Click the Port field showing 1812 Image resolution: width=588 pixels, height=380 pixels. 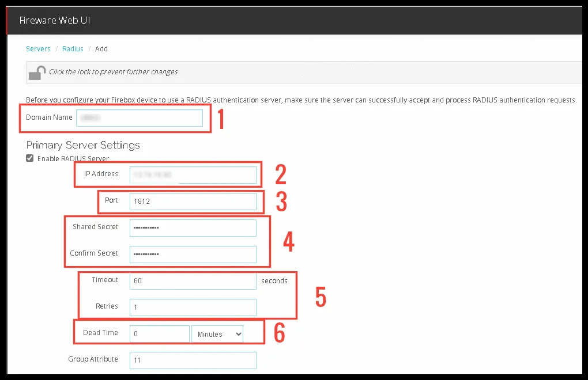tap(193, 202)
